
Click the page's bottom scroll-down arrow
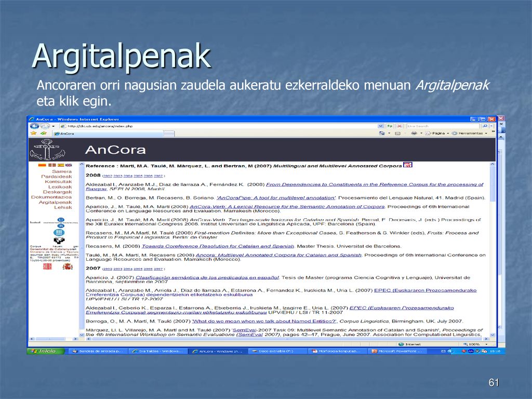point(493,335)
